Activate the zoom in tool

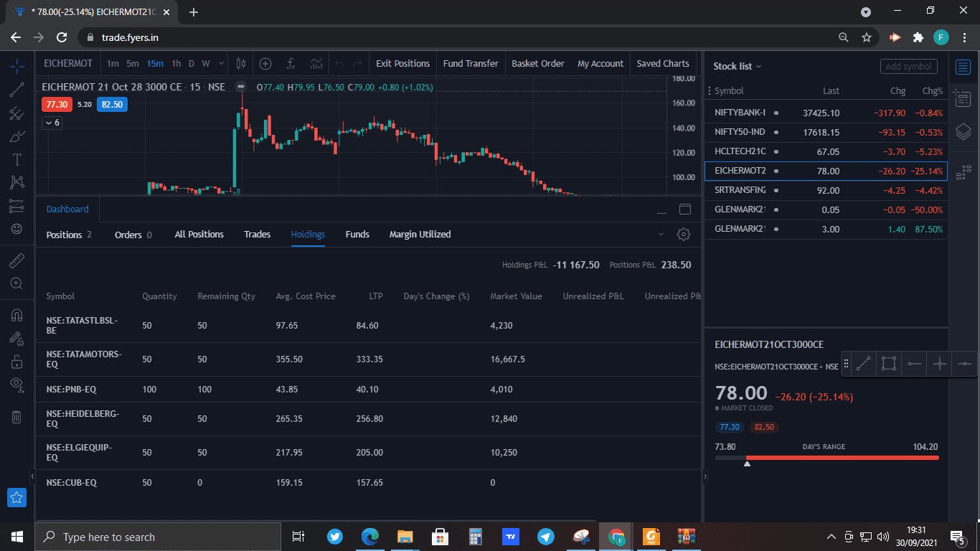[x=17, y=283]
